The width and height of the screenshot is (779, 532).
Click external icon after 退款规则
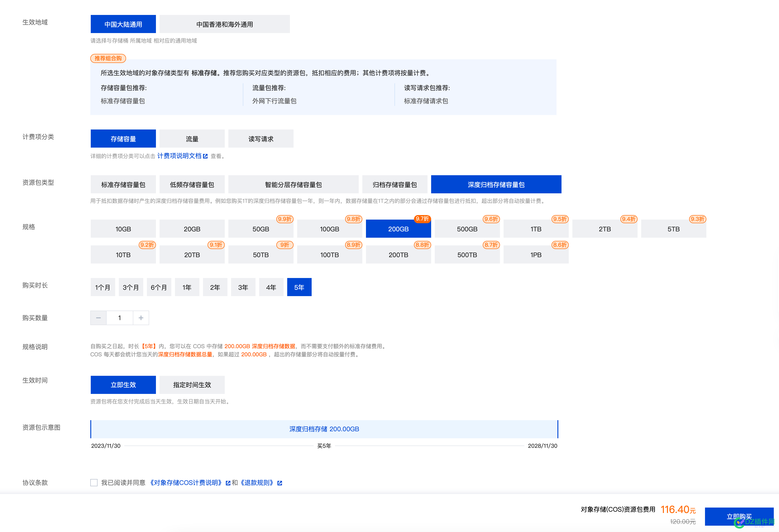(280, 483)
